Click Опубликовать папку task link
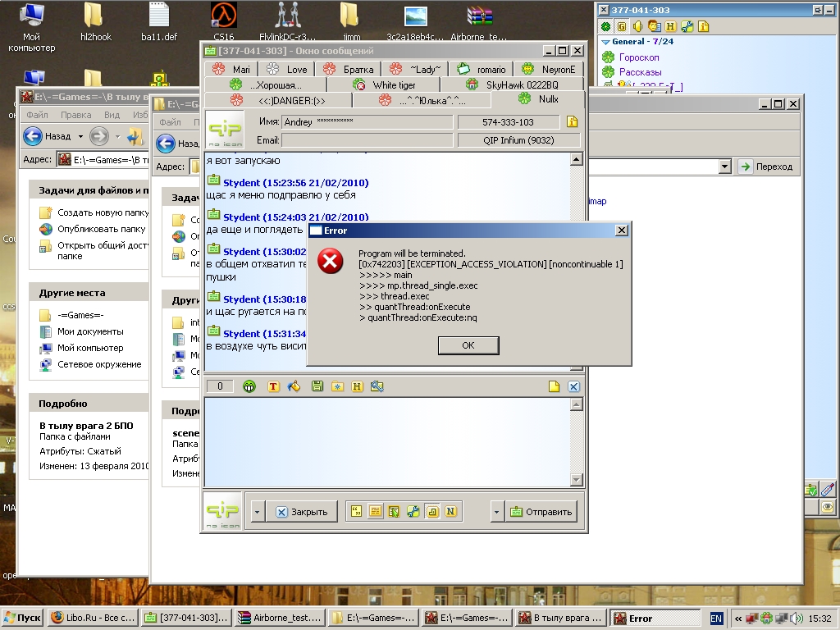Image resolution: width=840 pixels, height=630 pixels. pyautogui.click(x=101, y=229)
